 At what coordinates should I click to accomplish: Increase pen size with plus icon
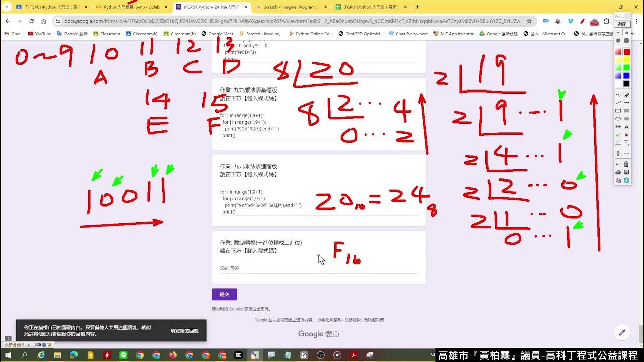[x=618, y=153]
